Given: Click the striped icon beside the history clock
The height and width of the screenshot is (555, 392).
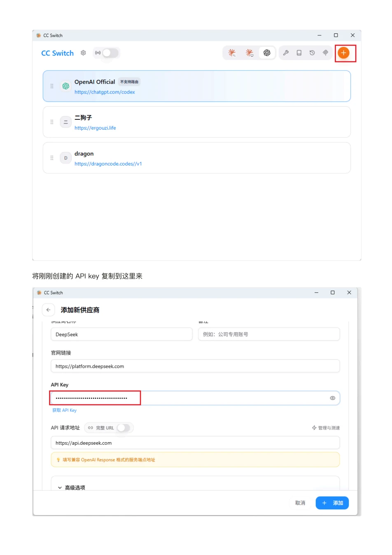Looking at the screenshot, I should [325, 53].
